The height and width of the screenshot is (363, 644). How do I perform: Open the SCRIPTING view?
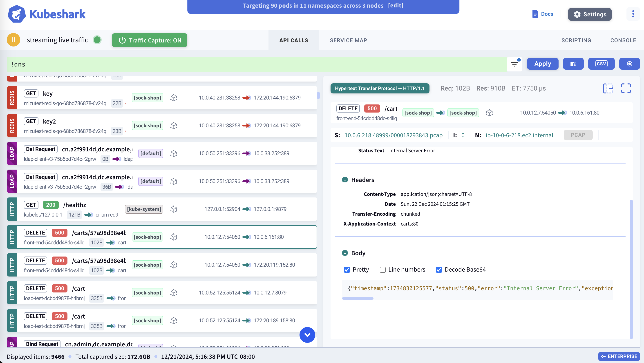576,40
